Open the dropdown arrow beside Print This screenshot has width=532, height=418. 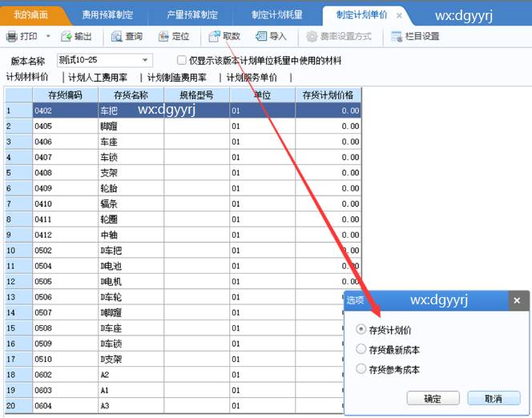[x=48, y=37]
